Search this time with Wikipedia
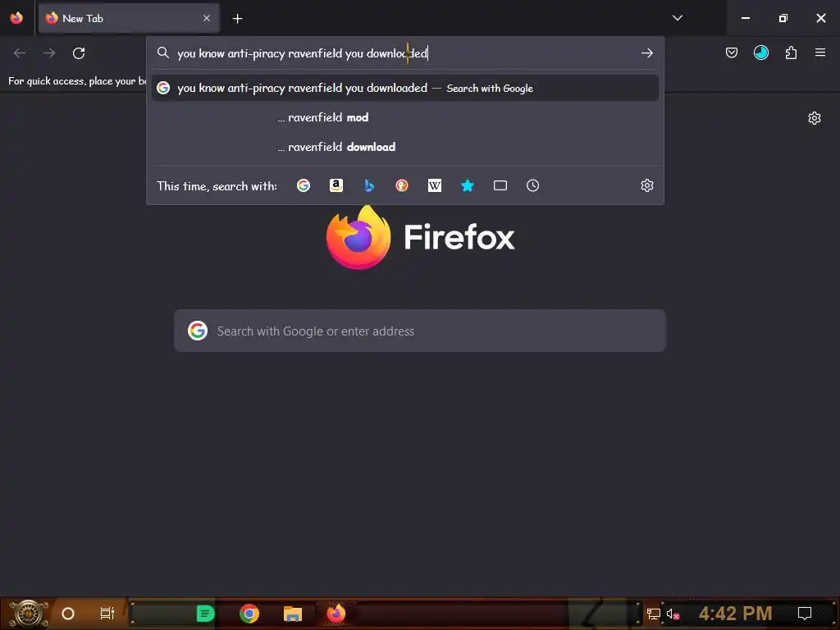840x630 pixels. [435, 185]
